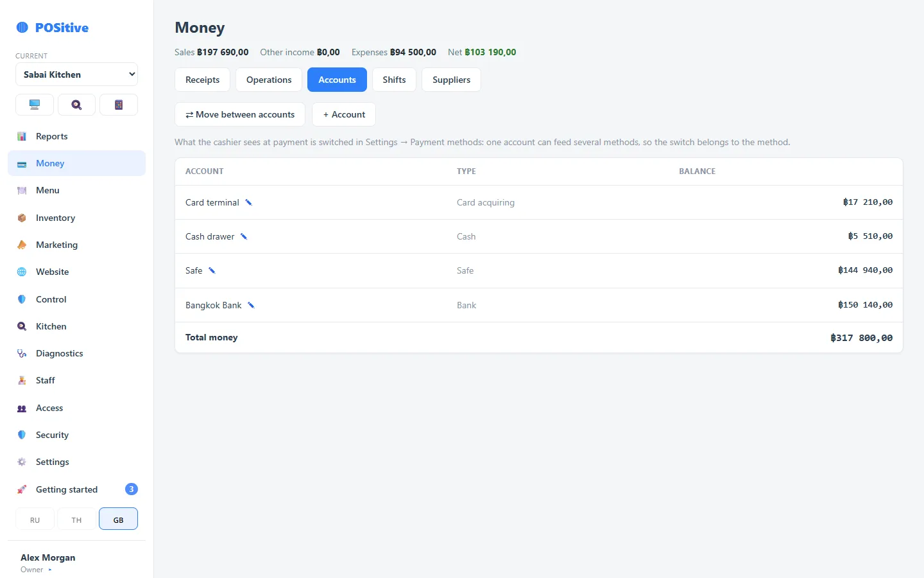Select Control in the sidebar
The width and height of the screenshot is (924, 578).
tap(77, 299)
